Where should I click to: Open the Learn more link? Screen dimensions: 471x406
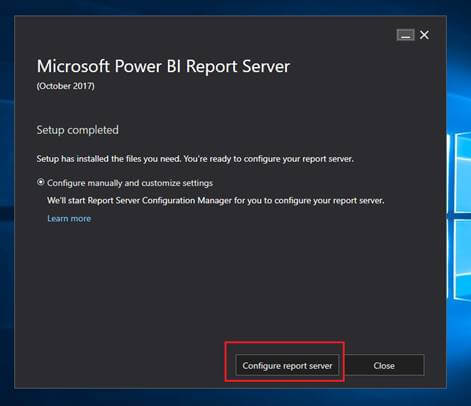[x=69, y=218]
